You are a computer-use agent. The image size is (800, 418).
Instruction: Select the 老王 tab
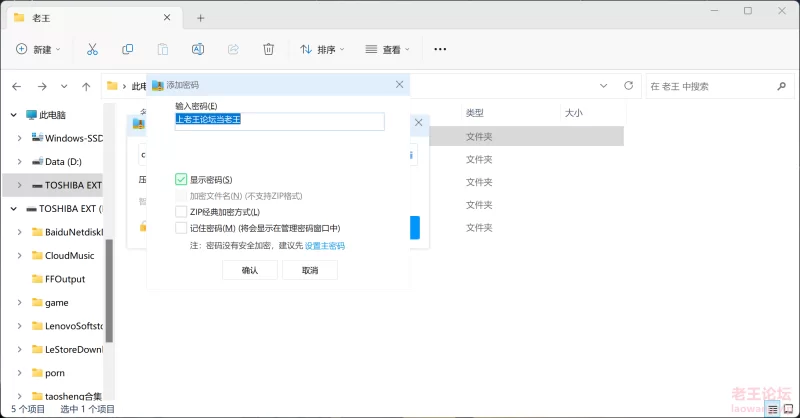click(94, 18)
